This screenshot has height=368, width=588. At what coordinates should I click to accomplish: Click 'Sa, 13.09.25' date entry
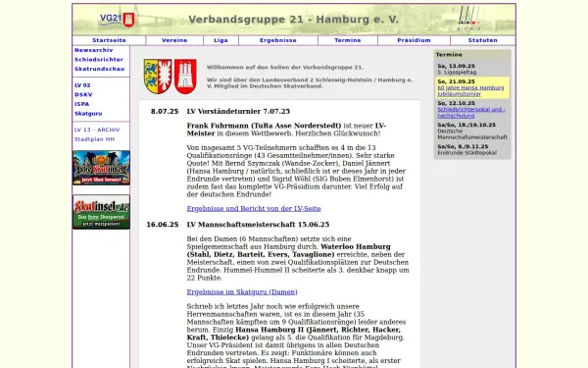click(x=456, y=66)
